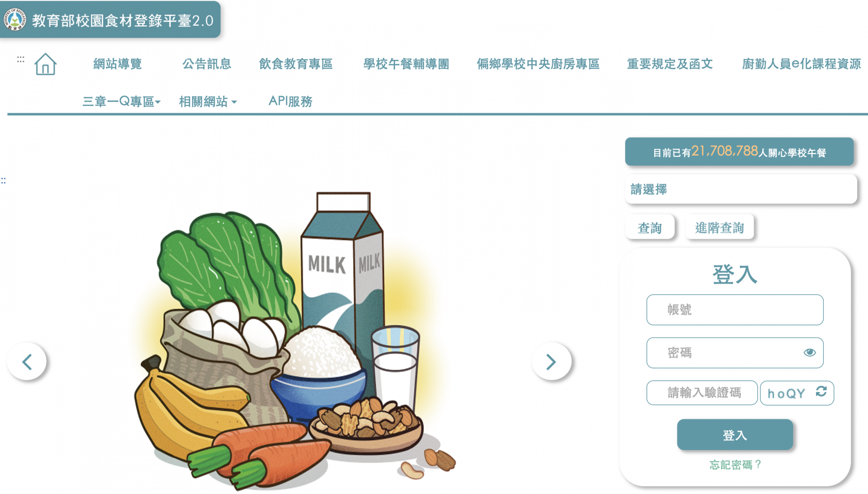Advance to next carousel slide
Viewport: 868px width, 494px height.
click(551, 361)
